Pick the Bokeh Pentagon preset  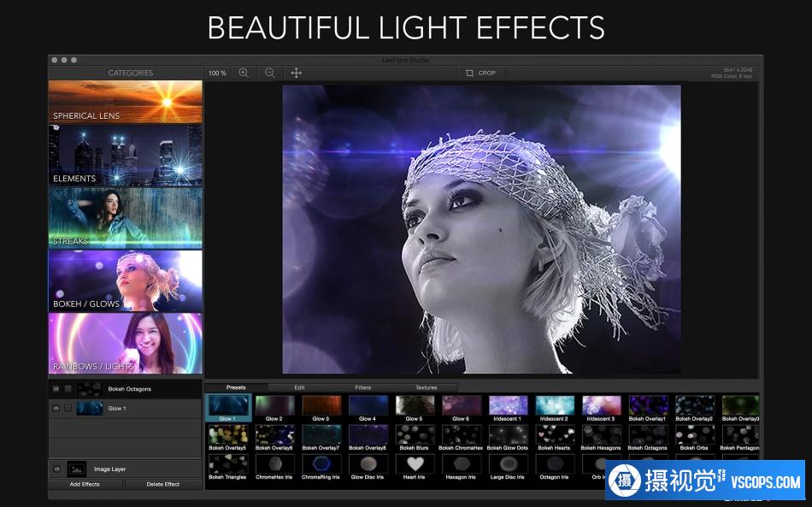(740, 438)
